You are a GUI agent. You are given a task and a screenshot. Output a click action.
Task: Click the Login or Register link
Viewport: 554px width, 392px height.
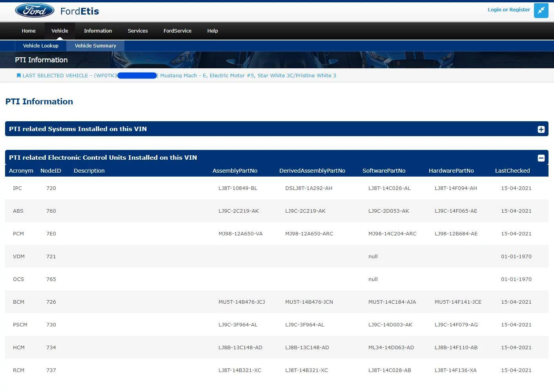coord(509,9)
